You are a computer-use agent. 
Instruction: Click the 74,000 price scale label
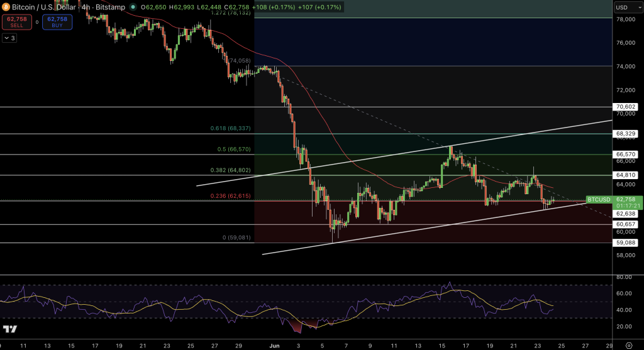tap(626, 67)
